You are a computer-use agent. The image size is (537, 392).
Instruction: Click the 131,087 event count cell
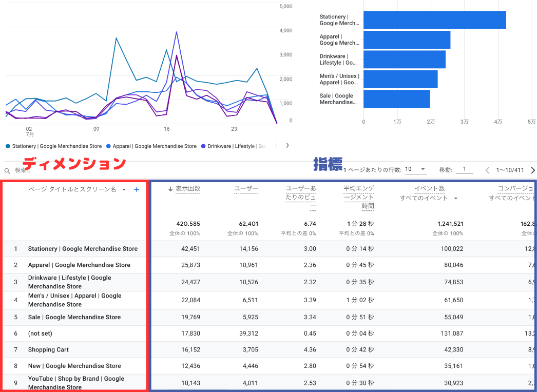[452, 334]
